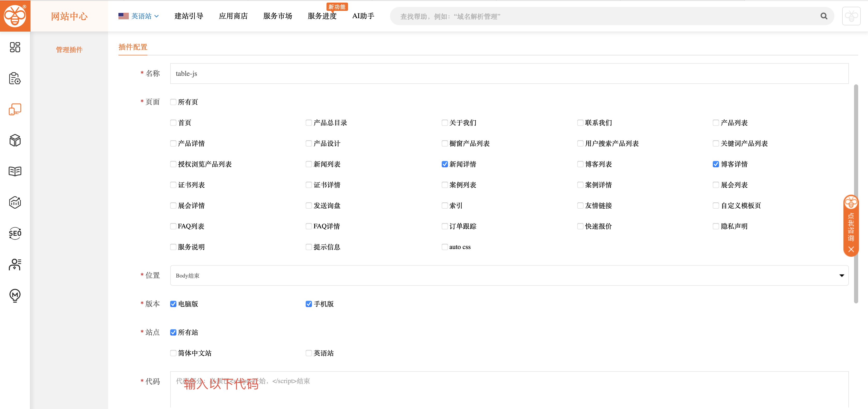
Task: Check the auto css checkbox
Action: pyautogui.click(x=445, y=247)
